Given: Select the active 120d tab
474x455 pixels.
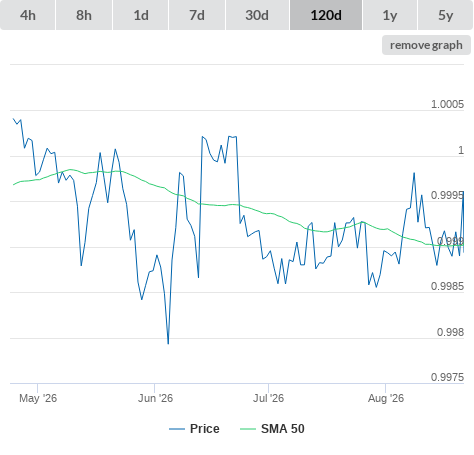Looking at the screenshot, I should point(326,15).
